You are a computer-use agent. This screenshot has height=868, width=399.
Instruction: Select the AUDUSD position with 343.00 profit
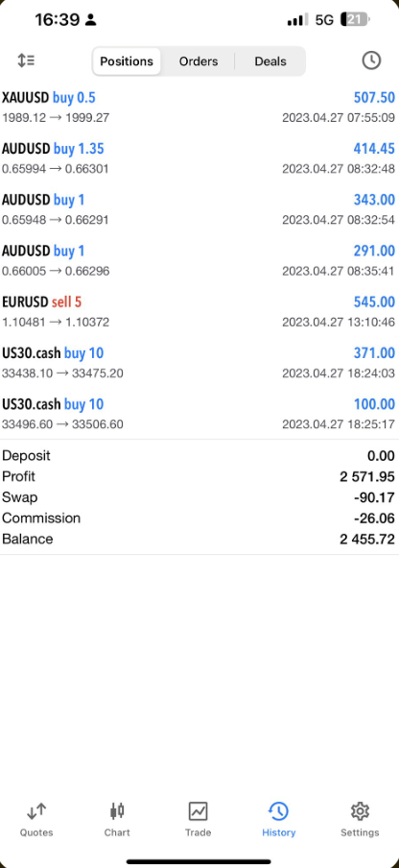click(x=199, y=209)
